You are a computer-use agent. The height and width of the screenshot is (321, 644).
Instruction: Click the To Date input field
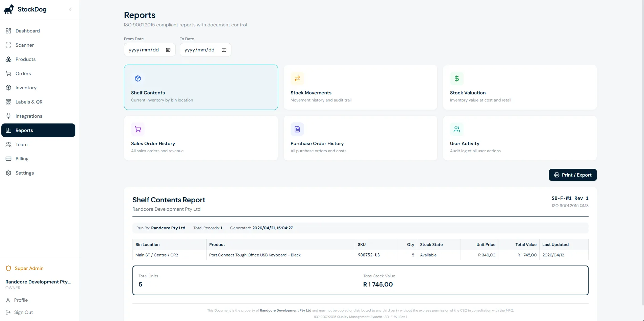tap(205, 50)
